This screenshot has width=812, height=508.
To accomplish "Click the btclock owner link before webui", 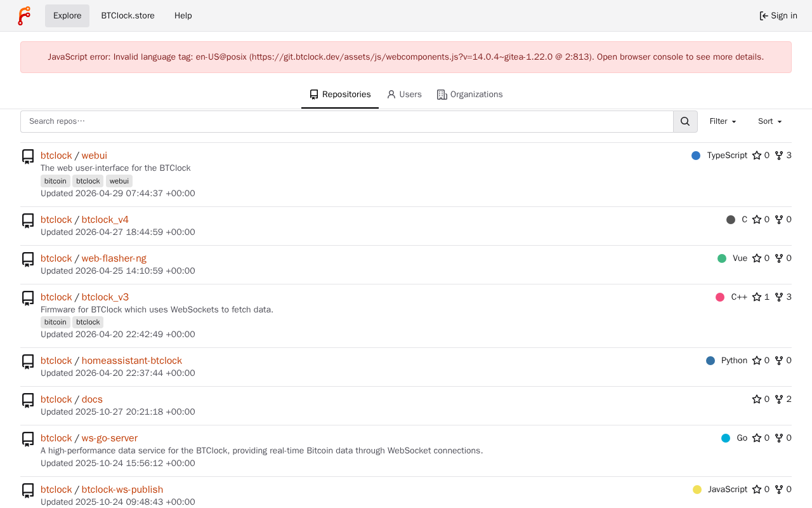I will tap(56, 156).
